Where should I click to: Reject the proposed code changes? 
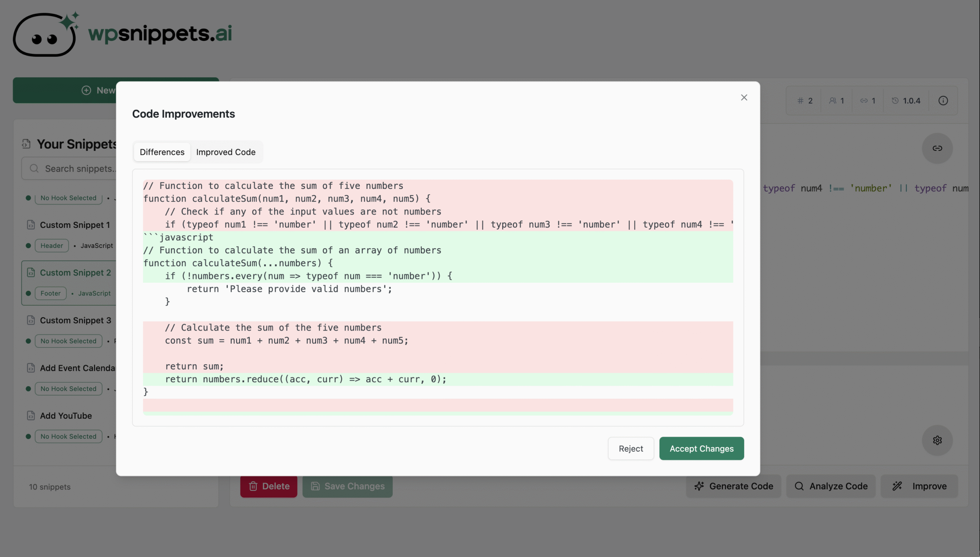pos(631,449)
